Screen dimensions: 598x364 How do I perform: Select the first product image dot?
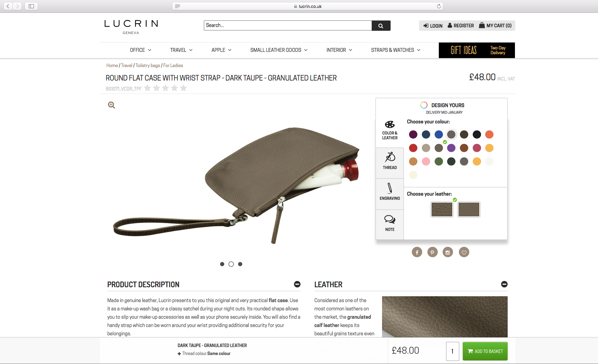pyautogui.click(x=222, y=264)
